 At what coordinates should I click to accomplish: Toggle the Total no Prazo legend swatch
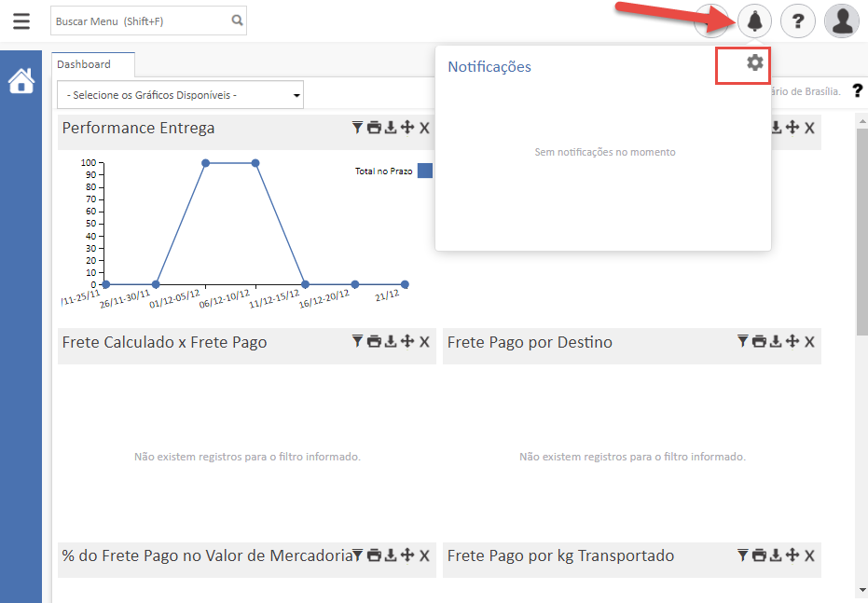(x=424, y=171)
